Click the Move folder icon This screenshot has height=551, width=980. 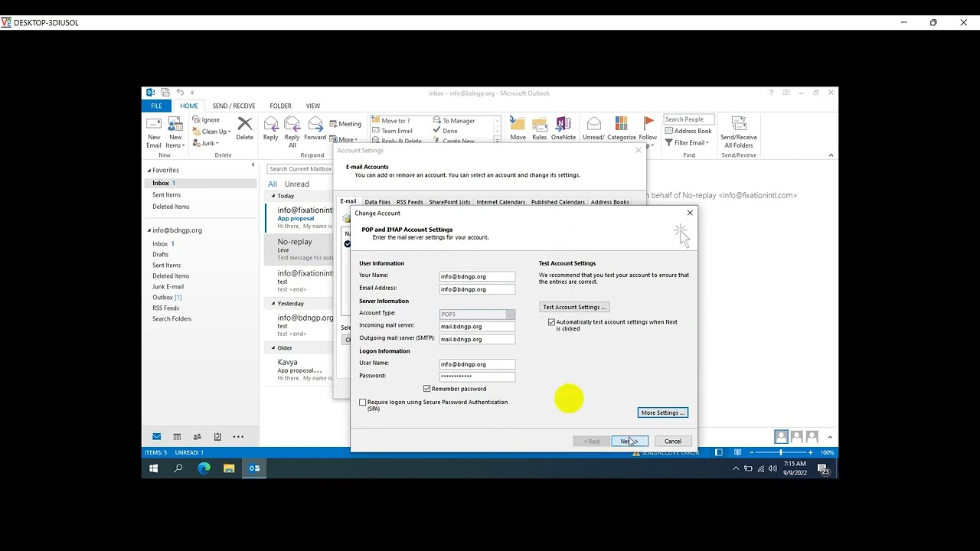coord(518,124)
